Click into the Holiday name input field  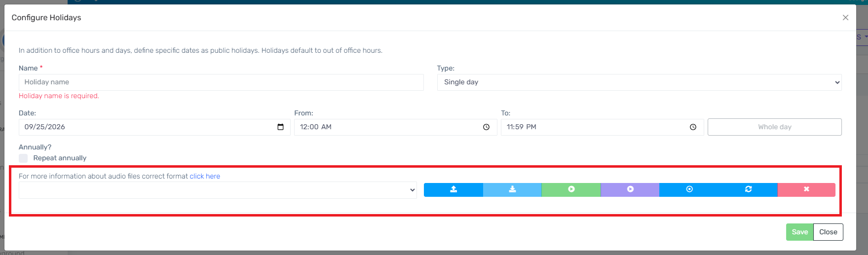click(221, 82)
